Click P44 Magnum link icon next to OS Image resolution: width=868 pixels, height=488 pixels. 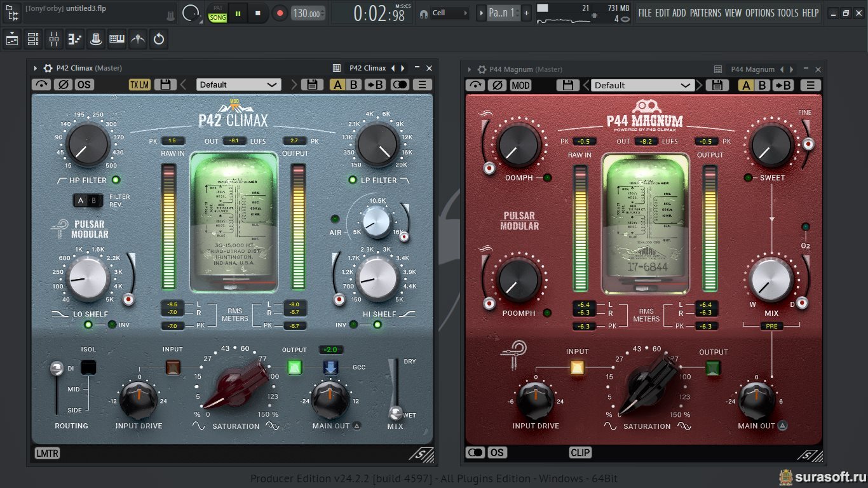click(x=475, y=452)
